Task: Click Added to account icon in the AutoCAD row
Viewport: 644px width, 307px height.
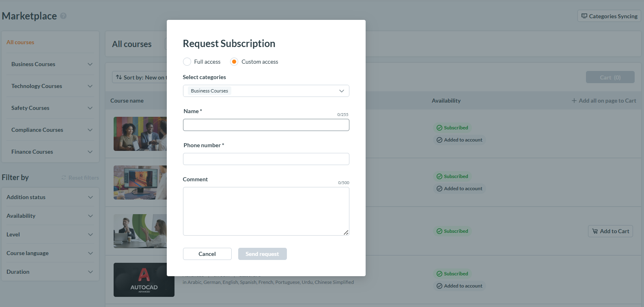Action: [x=439, y=286]
